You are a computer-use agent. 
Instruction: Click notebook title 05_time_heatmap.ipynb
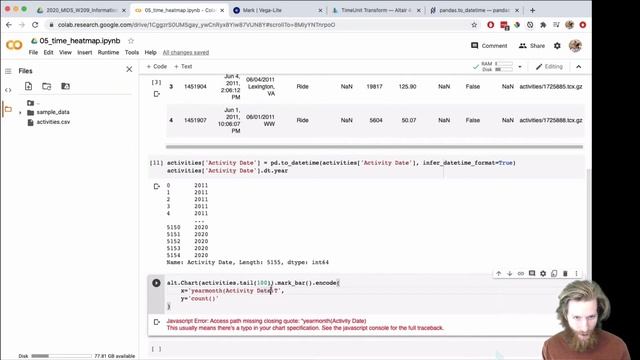click(x=80, y=41)
